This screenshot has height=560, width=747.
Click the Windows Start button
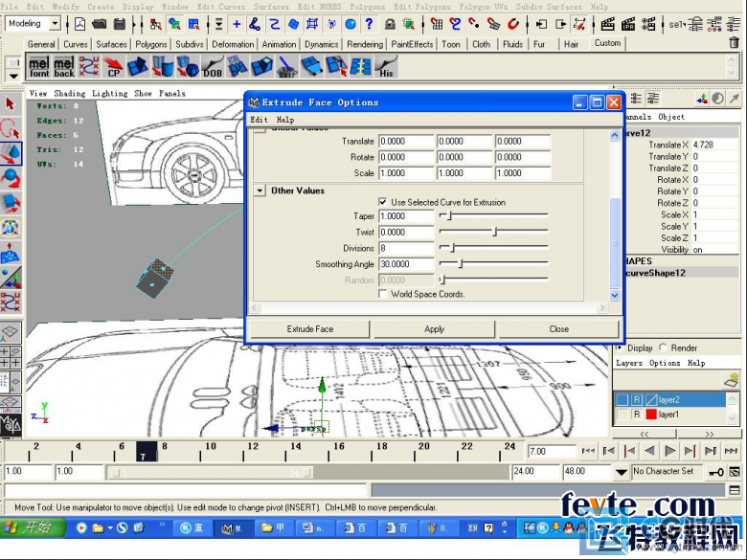pos(32,528)
